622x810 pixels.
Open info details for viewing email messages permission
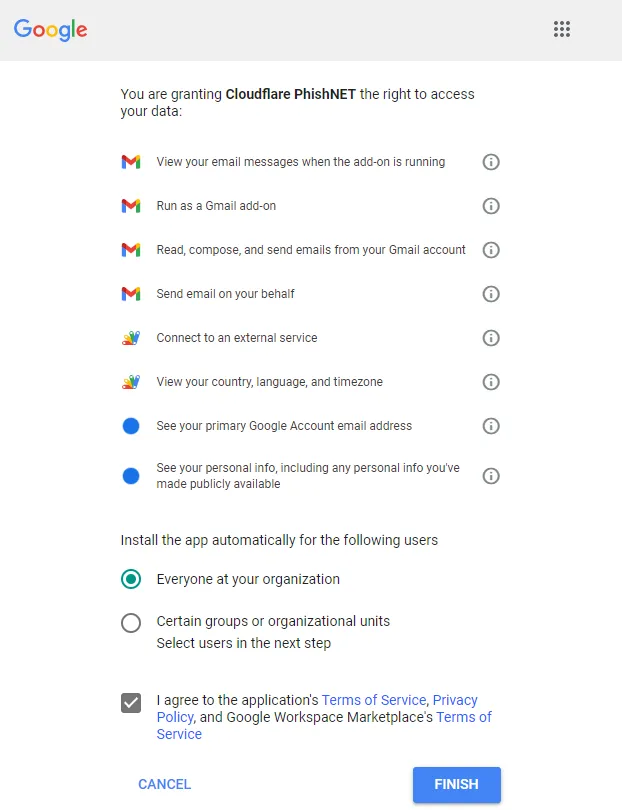coord(491,161)
